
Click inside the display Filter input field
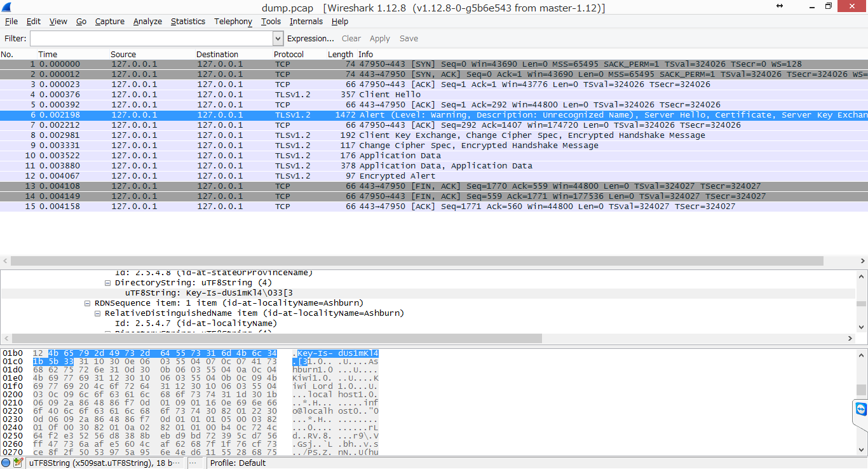click(x=151, y=39)
